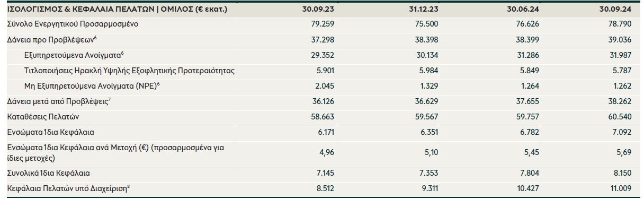Click the Τιτλοποιήσεις Ηρακλή row label
This screenshot has height=198, width=644.
pos(130,70)
